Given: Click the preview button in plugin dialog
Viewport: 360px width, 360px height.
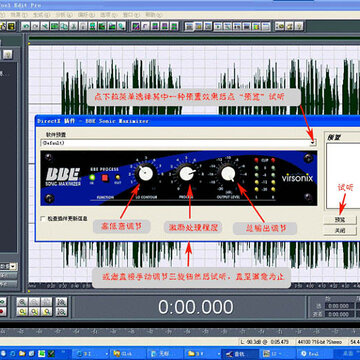Looking at the screenshot, I should click(x=340, y=220).
